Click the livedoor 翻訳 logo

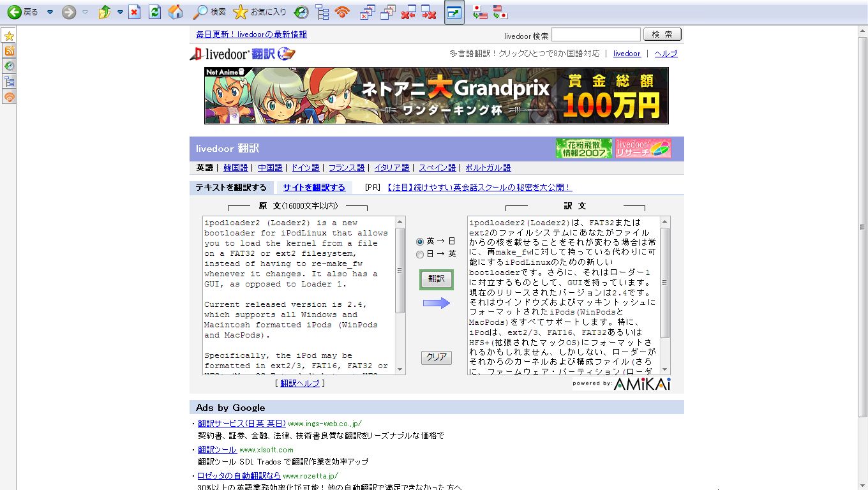[243, 54]
